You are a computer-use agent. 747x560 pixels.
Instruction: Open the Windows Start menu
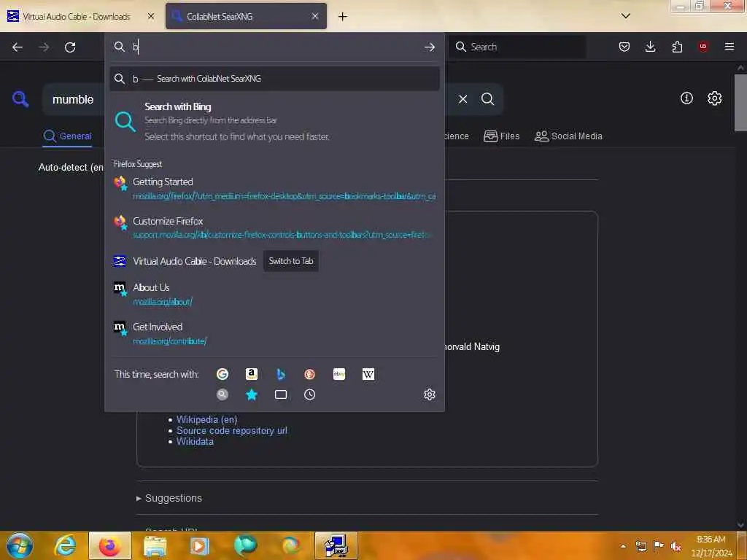[x=20, y=546]
